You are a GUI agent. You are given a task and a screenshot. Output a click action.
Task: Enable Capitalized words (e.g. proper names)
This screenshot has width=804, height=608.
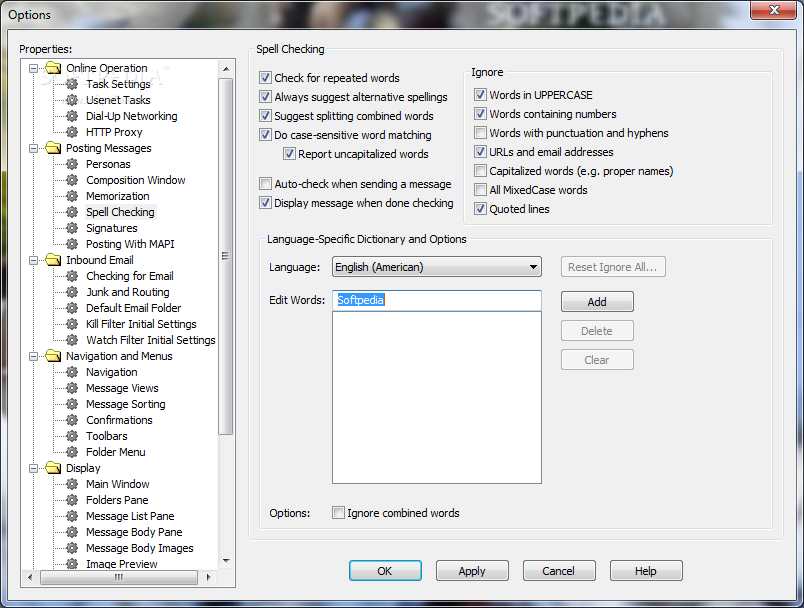480,171
